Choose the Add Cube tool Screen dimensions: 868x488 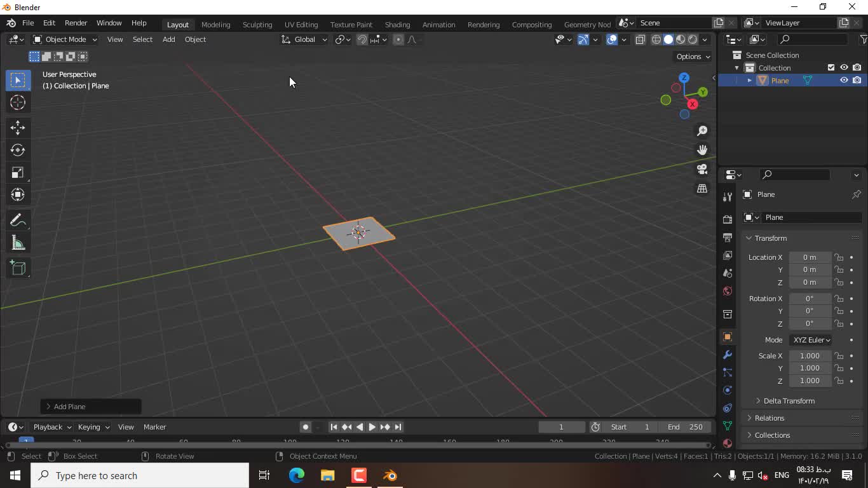tap(18, 268)
